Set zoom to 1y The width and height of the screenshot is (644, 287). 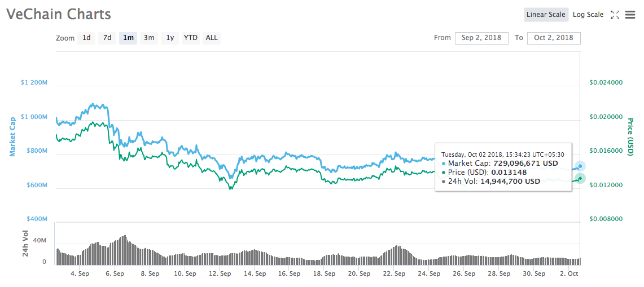click(x=170, y=38)
